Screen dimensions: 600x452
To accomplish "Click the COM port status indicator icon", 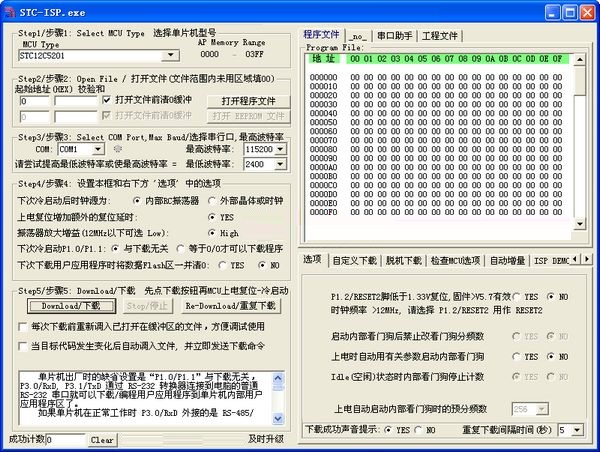I will click(x=118, y=149).
